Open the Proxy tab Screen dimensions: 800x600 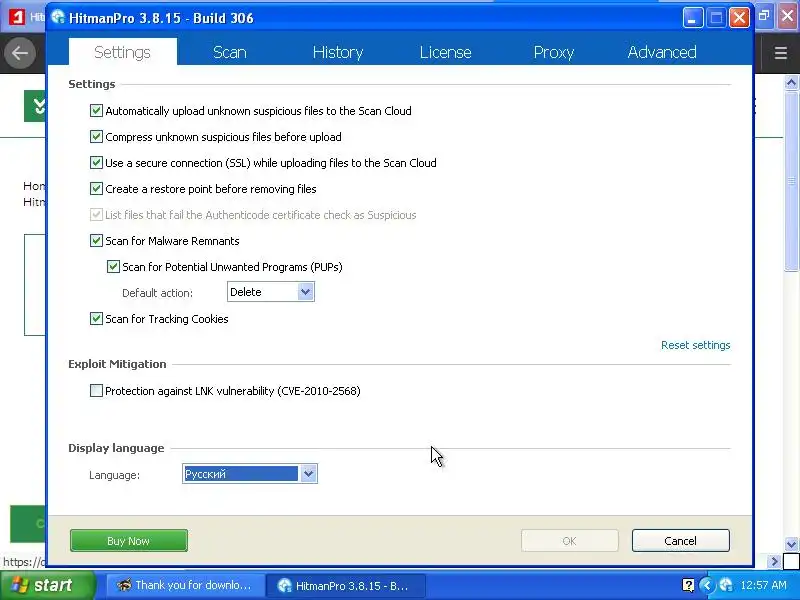point(554,52)
